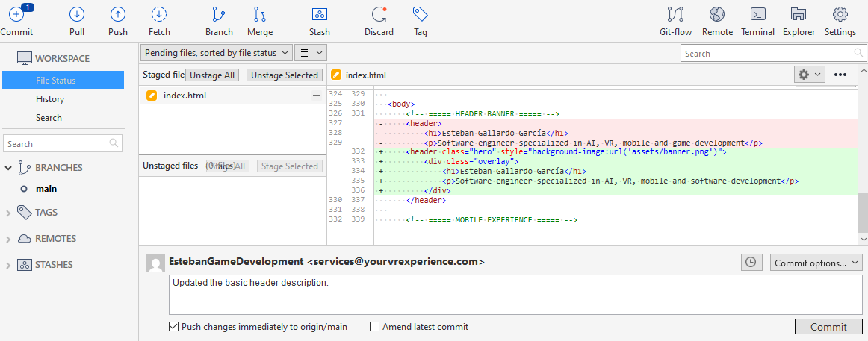Viewport: 868px width, 341px height.
Task: Click the Push icon in toolbar
Action: click(118, 15)
